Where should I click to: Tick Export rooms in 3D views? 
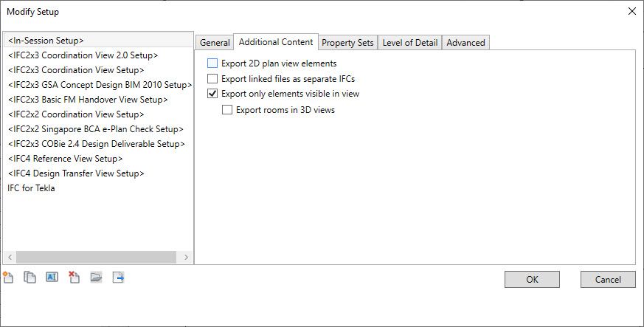tap(227, 110)
